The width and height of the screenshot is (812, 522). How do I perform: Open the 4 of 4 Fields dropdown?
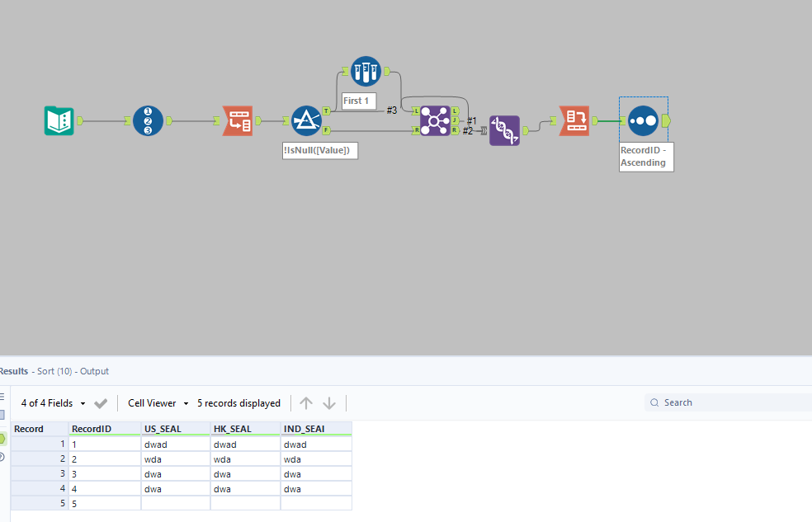pyautogui.click(x=53, y=403)
